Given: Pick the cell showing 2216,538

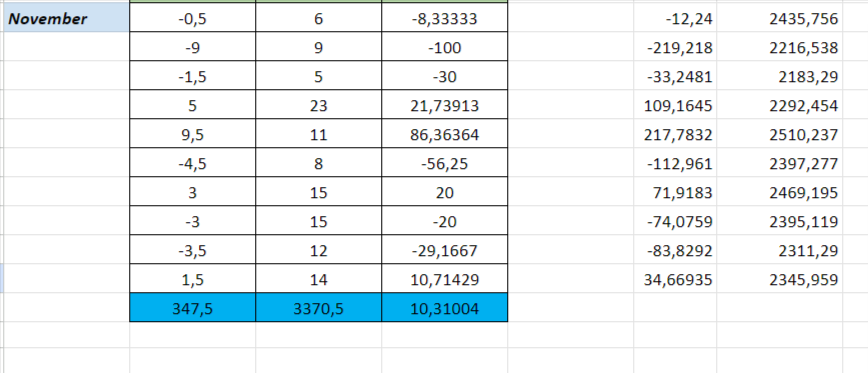Looking at the screenshot, I should point(779,47).
